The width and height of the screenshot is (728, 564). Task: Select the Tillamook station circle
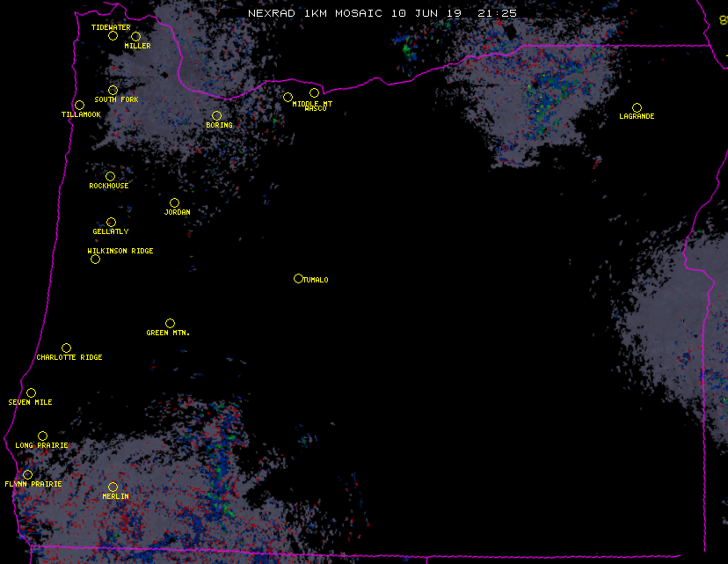79,106
